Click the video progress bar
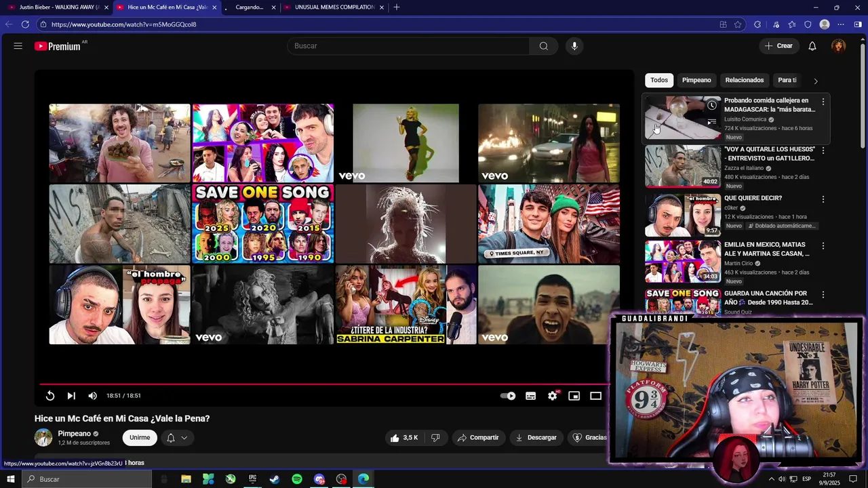 pos(324,384)
